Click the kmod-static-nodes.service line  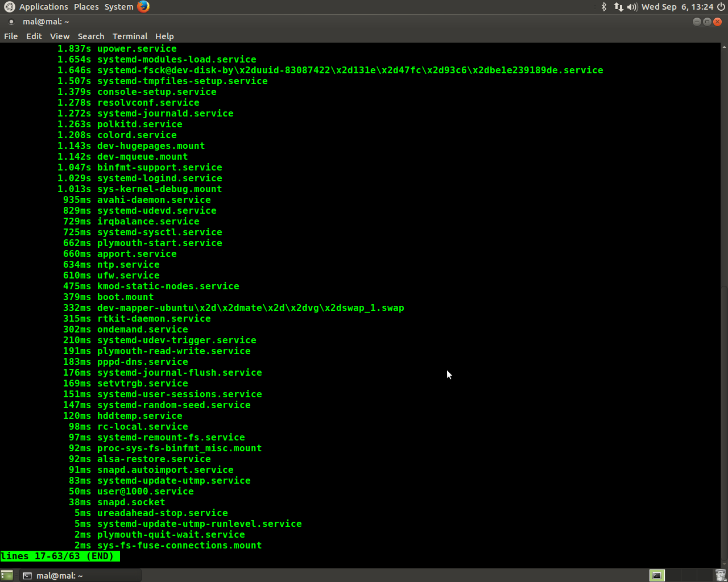[151, 286]
